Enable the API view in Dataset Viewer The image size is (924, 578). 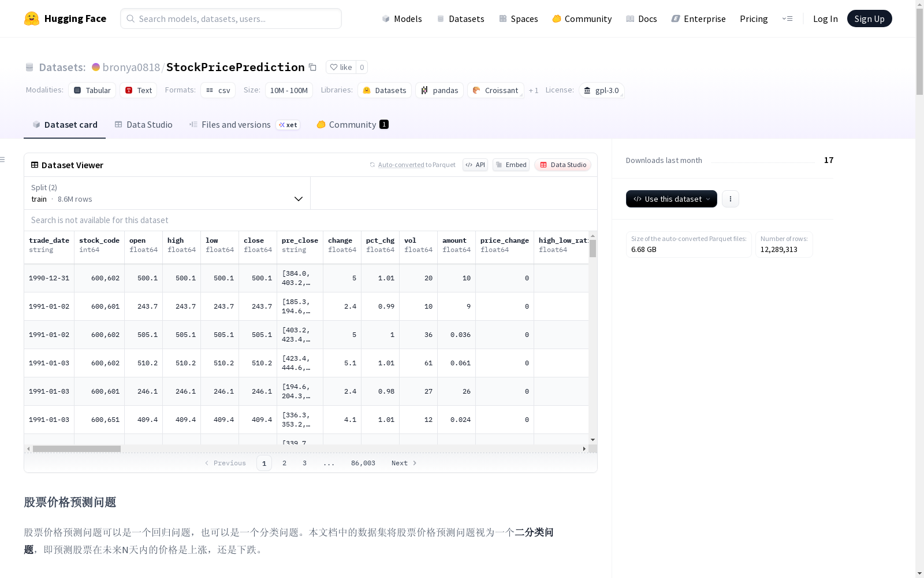pyautogui.click(x=475, y=165)
